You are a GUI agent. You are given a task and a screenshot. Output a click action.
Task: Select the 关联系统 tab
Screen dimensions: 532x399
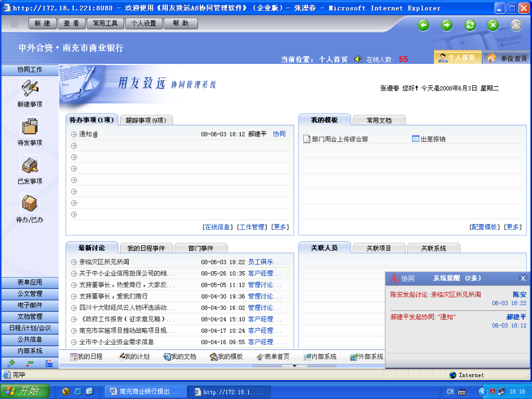click(x=434, y=248)
